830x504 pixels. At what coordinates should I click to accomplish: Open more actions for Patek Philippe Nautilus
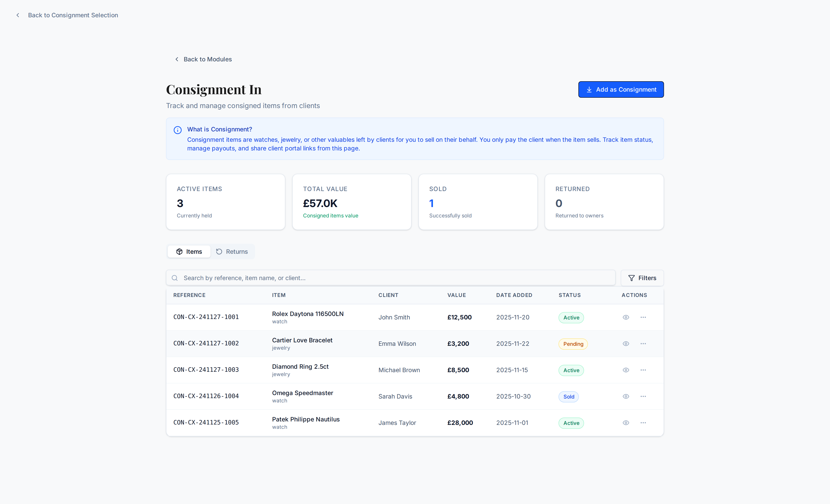tap(643, 423)
